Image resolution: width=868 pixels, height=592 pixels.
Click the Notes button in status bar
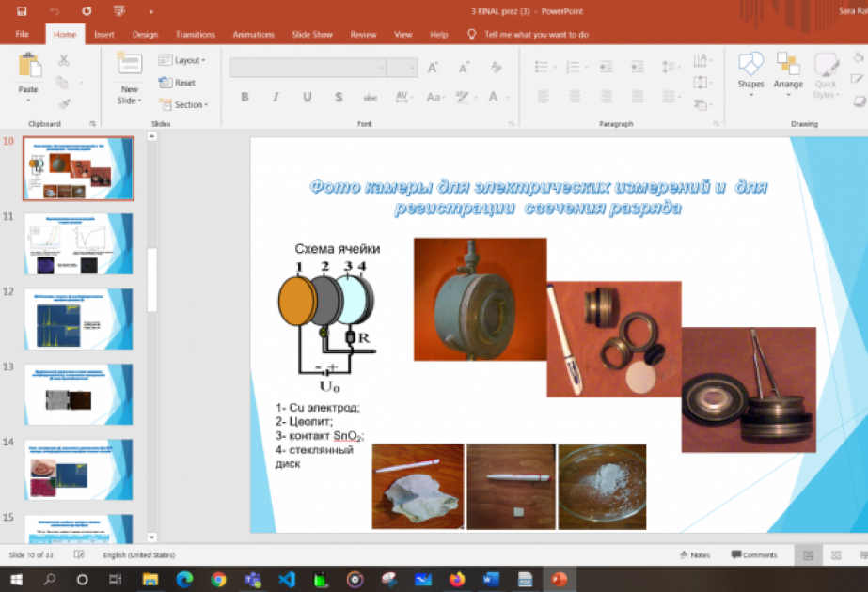coord(695,555)
